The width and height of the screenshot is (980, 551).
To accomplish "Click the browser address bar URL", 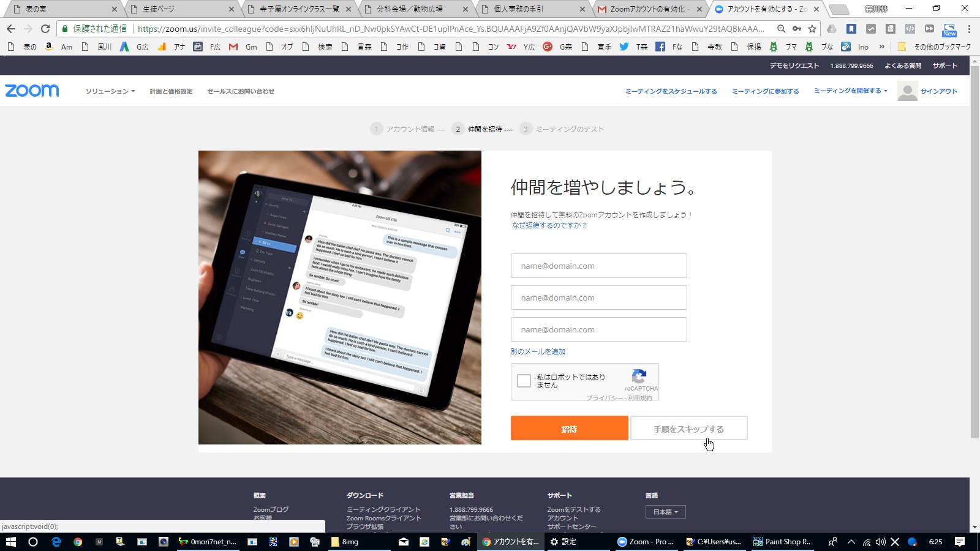I will tap(451, 29).
